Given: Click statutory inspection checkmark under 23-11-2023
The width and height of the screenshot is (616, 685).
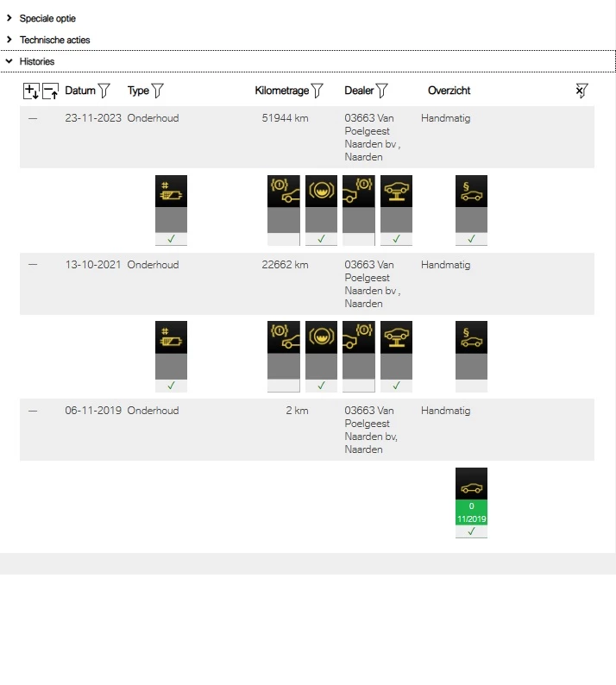Looking at the screenshot, I should [x=471, y=239].
